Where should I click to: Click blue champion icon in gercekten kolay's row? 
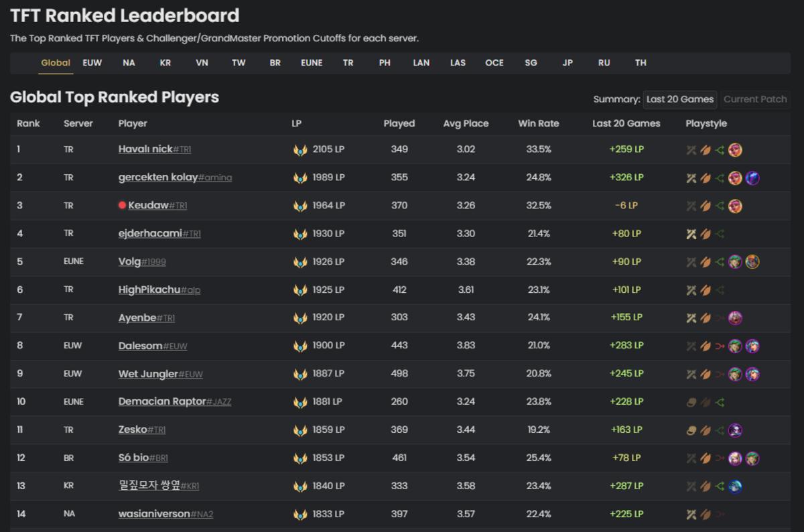coord(752,178)
